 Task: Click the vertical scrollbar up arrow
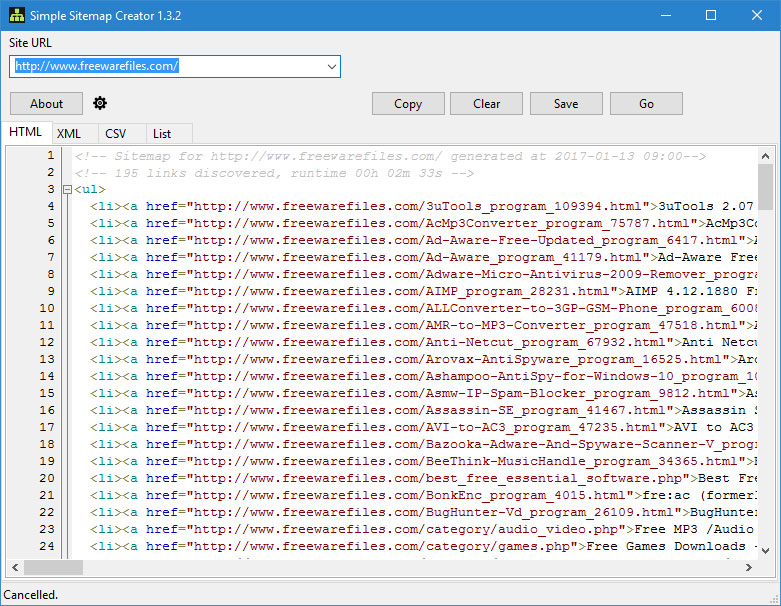766,156
